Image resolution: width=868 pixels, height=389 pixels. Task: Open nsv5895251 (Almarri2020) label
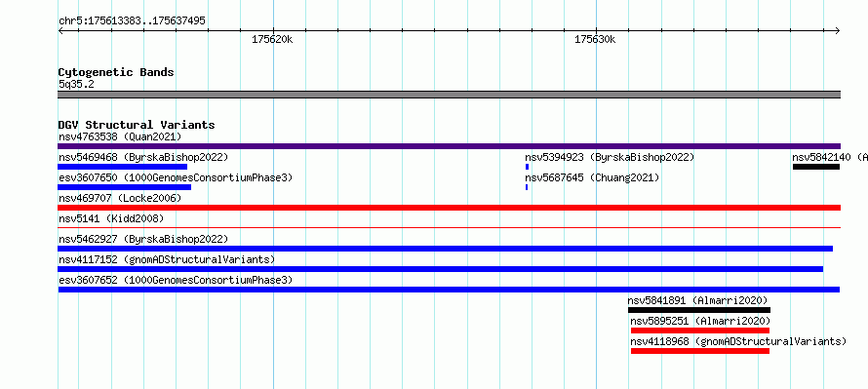pos(700,321)
